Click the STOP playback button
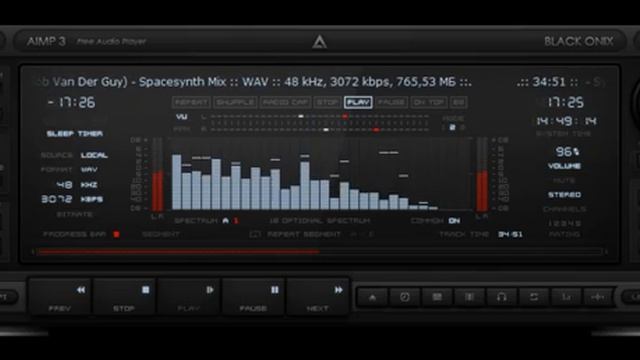This screenshot has width=640, height=360. pos(124,297)
